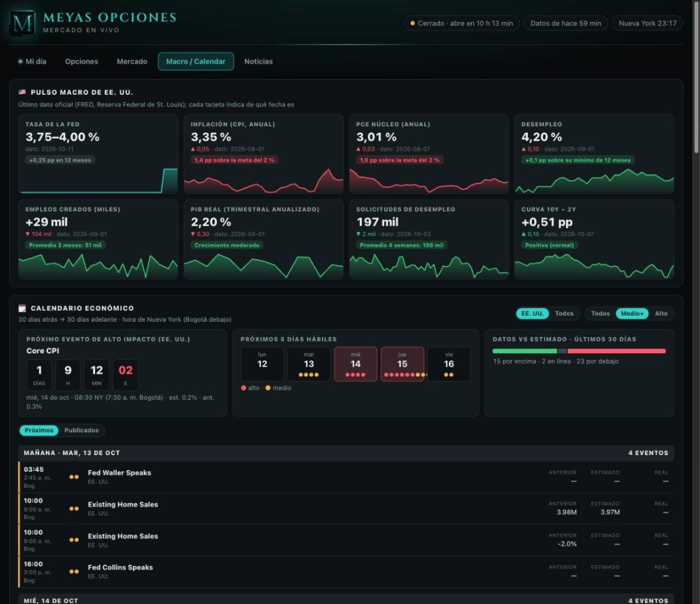Click the orange status dot next to Cerrado

tap(412, 23)
